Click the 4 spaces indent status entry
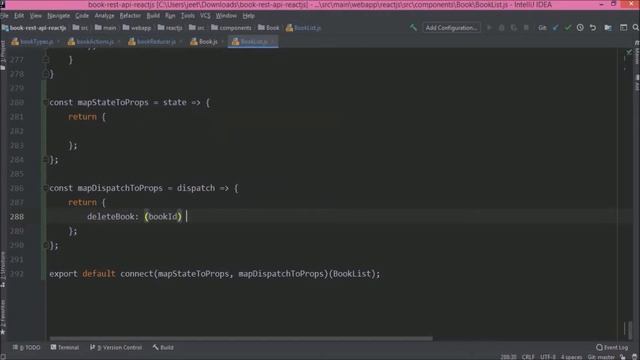This screenshot has height=360, width=640. click(x=571, y=357)
